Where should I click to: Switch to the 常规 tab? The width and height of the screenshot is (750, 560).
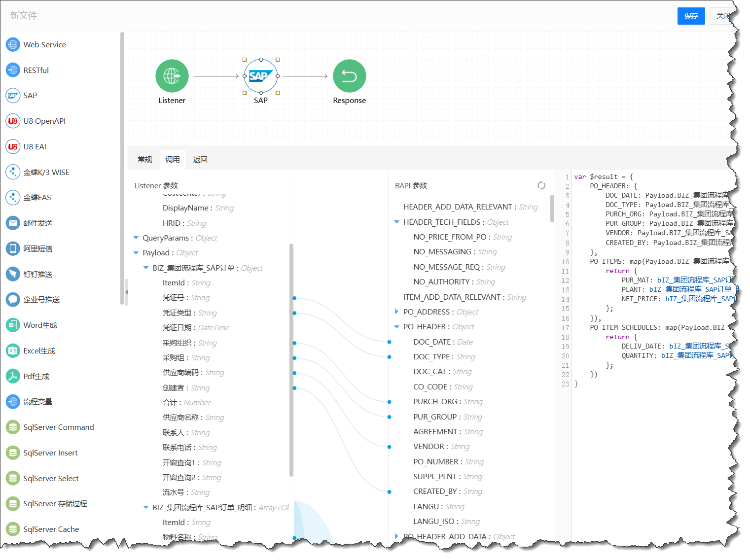144,160
